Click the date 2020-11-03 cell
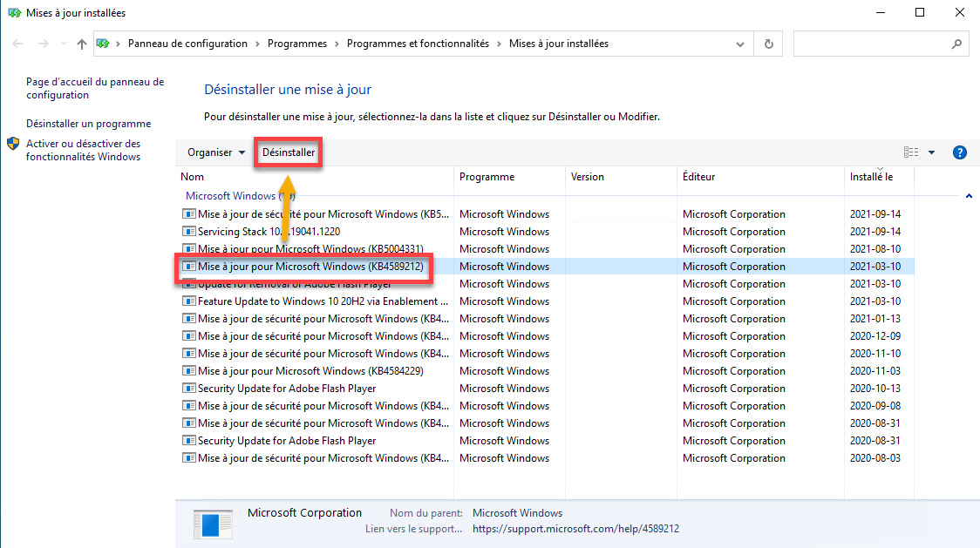This screenshot has width=980, height=548. [875, 371]
